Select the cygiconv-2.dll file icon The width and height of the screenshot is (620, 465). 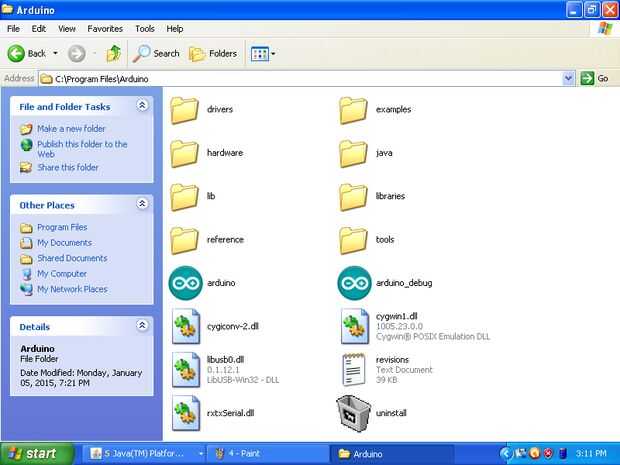(186, 327)
